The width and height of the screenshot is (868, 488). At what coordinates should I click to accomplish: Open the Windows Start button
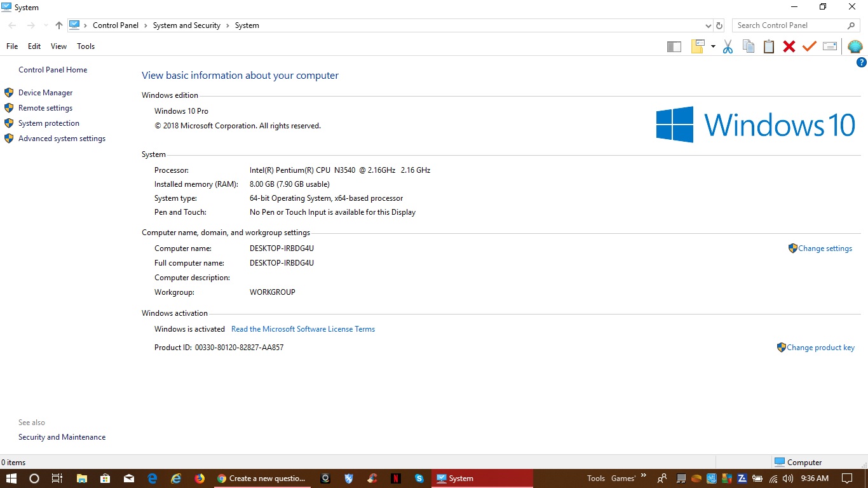(x=11, y=478)
